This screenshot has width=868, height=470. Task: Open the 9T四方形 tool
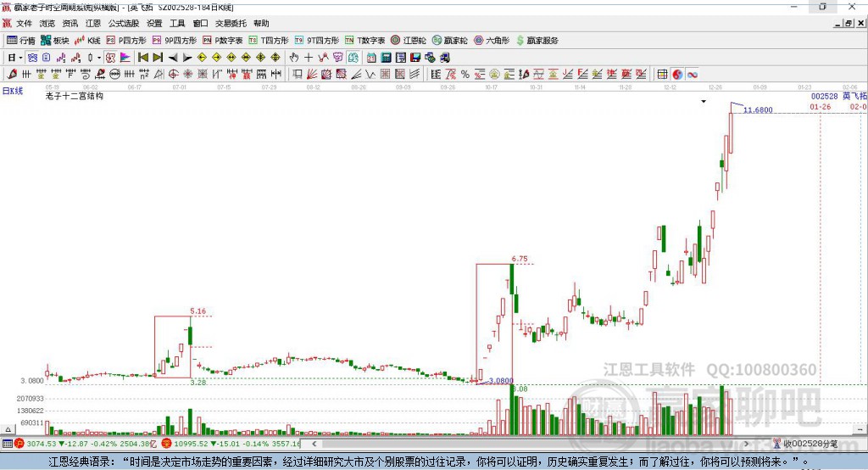pyautogui.click(x=317, y=41)
